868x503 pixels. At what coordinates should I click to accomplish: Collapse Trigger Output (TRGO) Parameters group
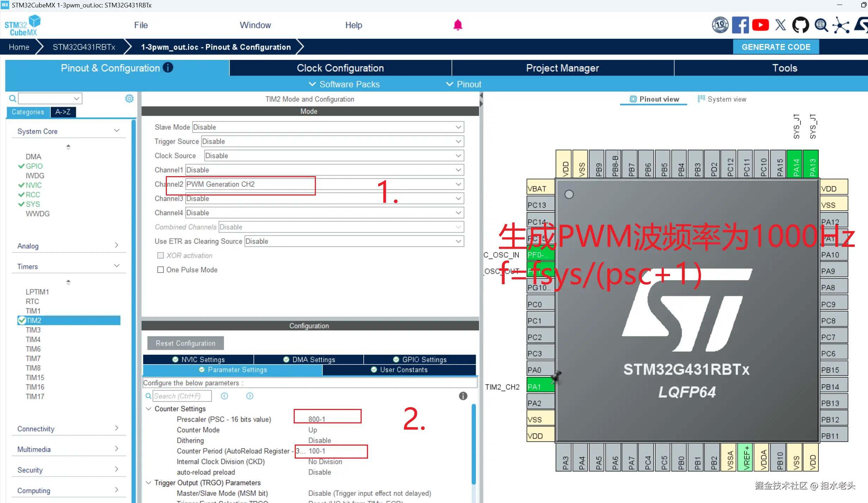click(x=149, y=483)
